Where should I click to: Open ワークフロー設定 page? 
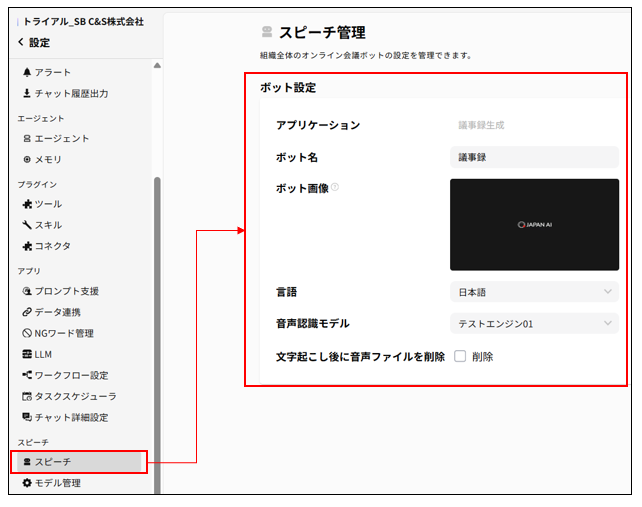[x=72, y=375]
